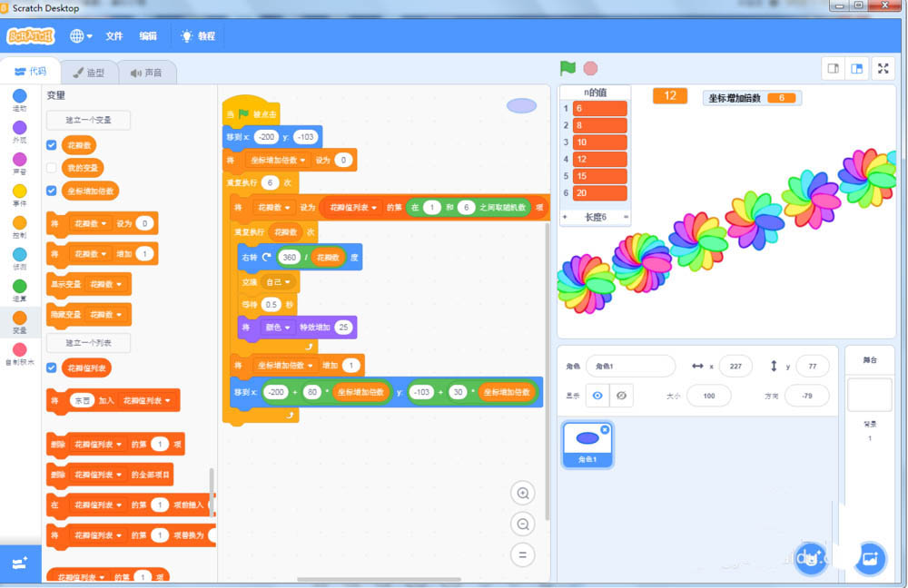This screenshot has height=588, width=908.
Task: Click the green flag to run project
Action: (x=565, y=67)
